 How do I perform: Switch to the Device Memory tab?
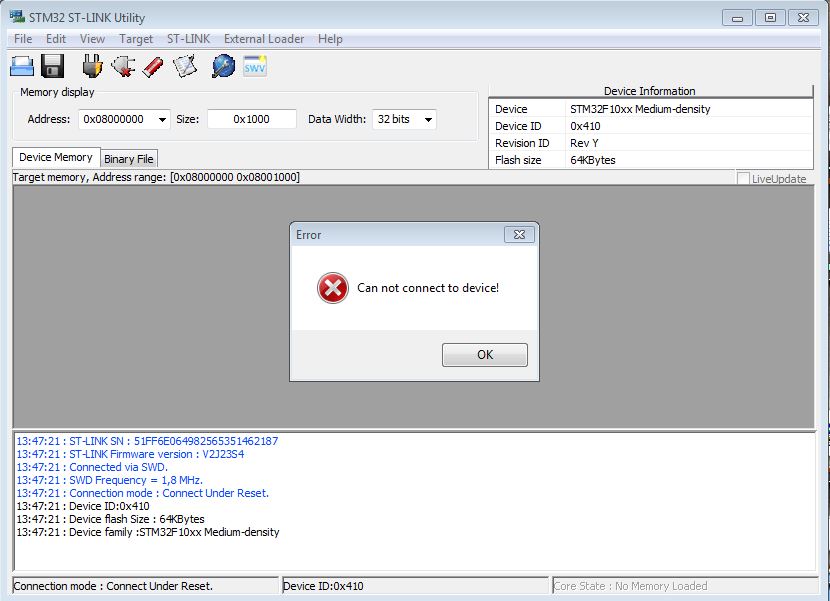click(x=56, y=157)
